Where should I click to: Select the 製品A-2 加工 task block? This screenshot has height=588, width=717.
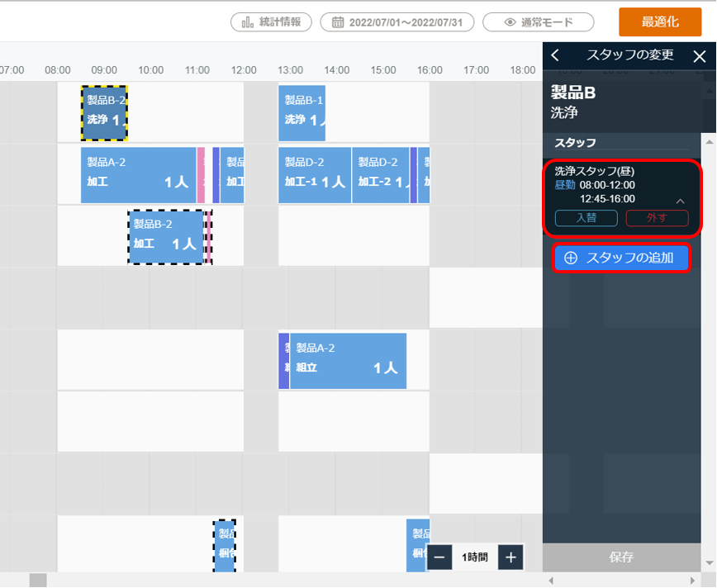tap(139, 175)
